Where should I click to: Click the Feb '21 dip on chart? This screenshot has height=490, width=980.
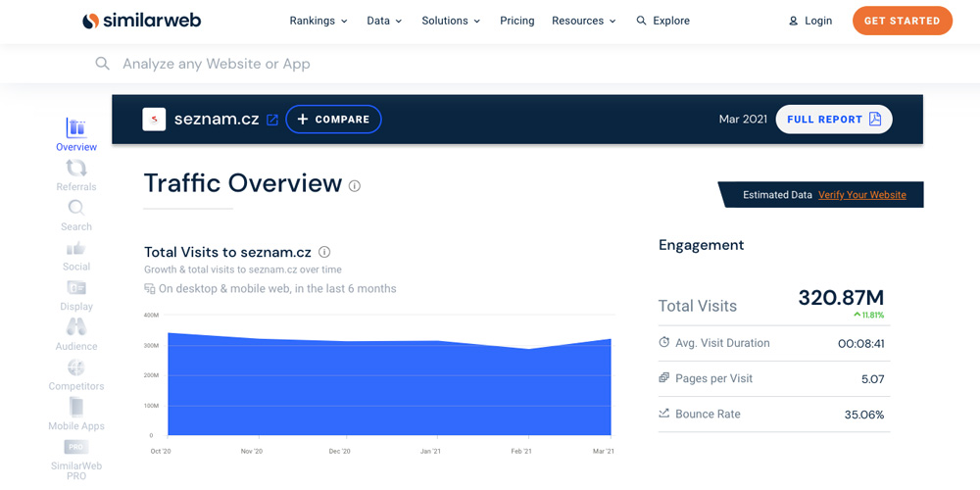pos(529,349)
